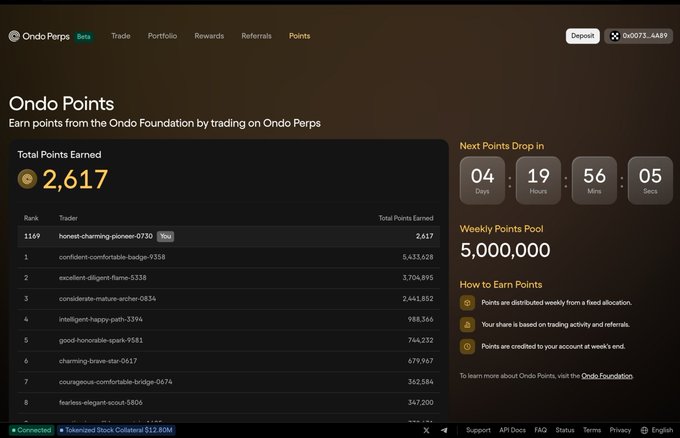This screenshot has width=680, height=438.
Task: Click the Trader column header
Action: [68, 218]
